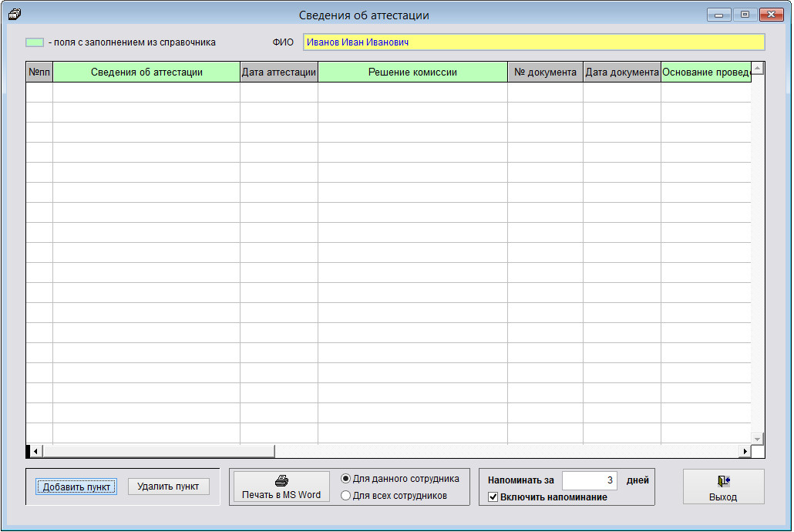The image size is (794, 532).
Task: Click first empty cell under 'Решение комиссии'
Action: [412, 93]
